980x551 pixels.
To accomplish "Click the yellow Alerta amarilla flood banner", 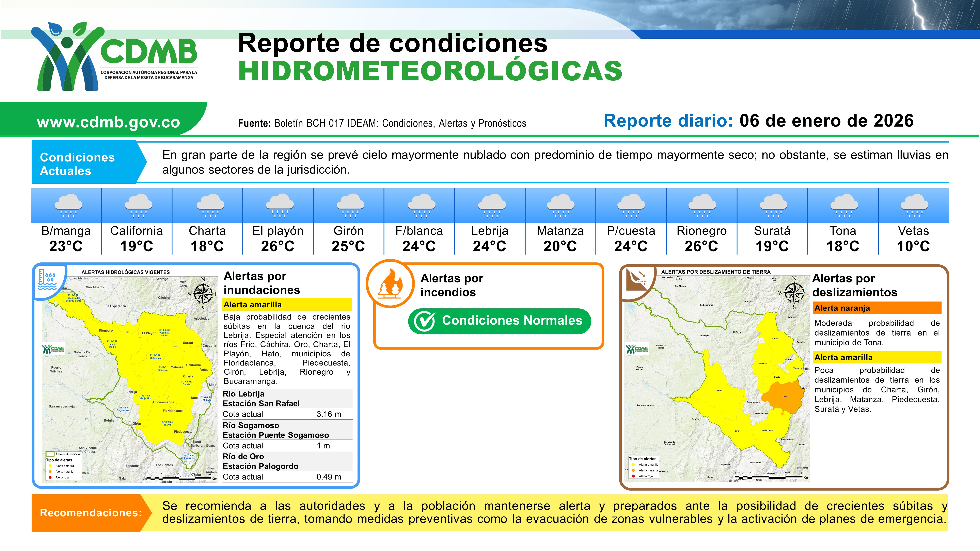I will click(287, 305).
